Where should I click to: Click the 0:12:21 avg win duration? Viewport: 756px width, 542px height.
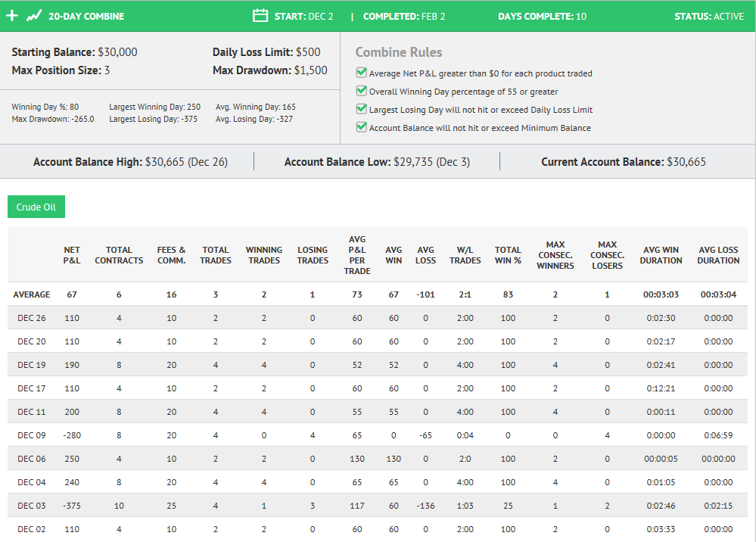pos(661,388)
